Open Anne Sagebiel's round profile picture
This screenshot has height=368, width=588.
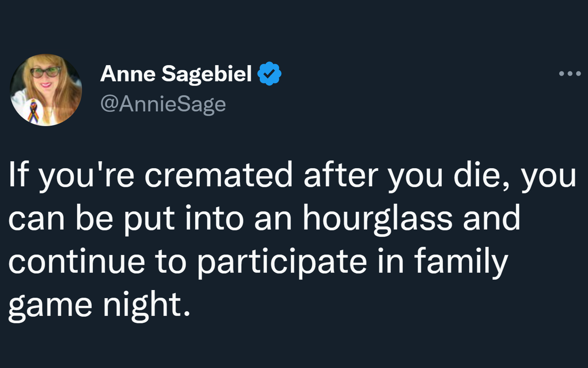click(46, 90)
